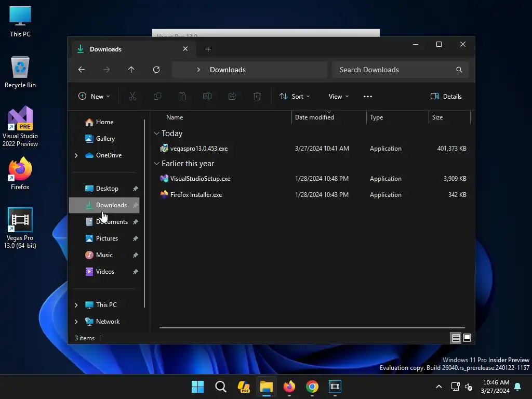Screen dimensions: 532x399
Task: Open Gallery in navigation pane
Action: pos(104,139)
